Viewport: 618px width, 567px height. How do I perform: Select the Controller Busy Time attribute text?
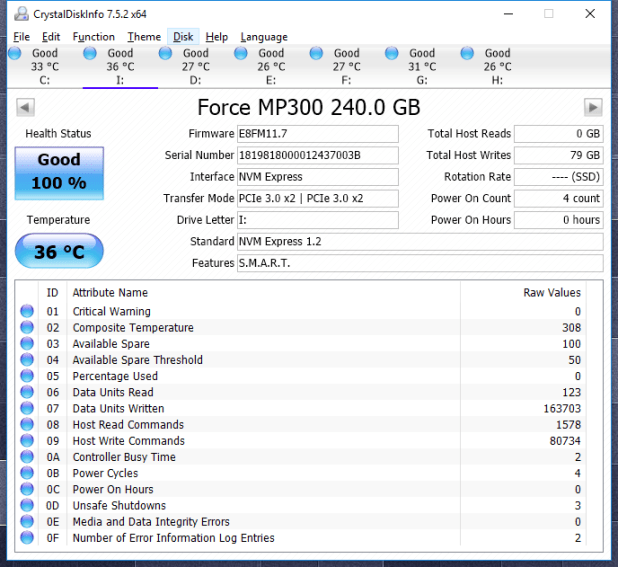124,457
